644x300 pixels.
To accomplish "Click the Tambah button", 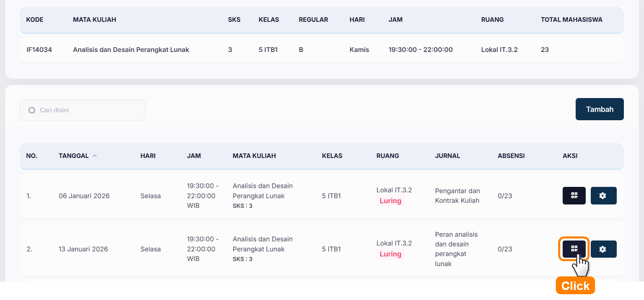I will (600, 109).
